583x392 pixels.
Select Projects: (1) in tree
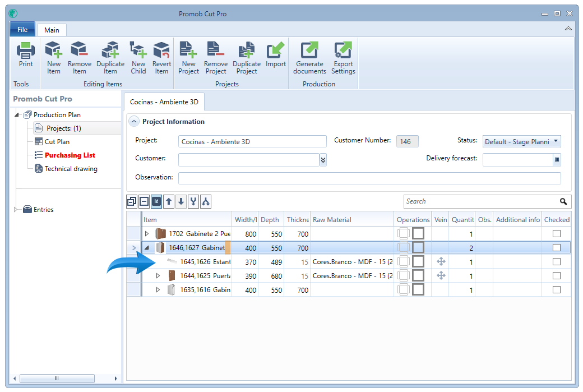(x=63, y=128)
